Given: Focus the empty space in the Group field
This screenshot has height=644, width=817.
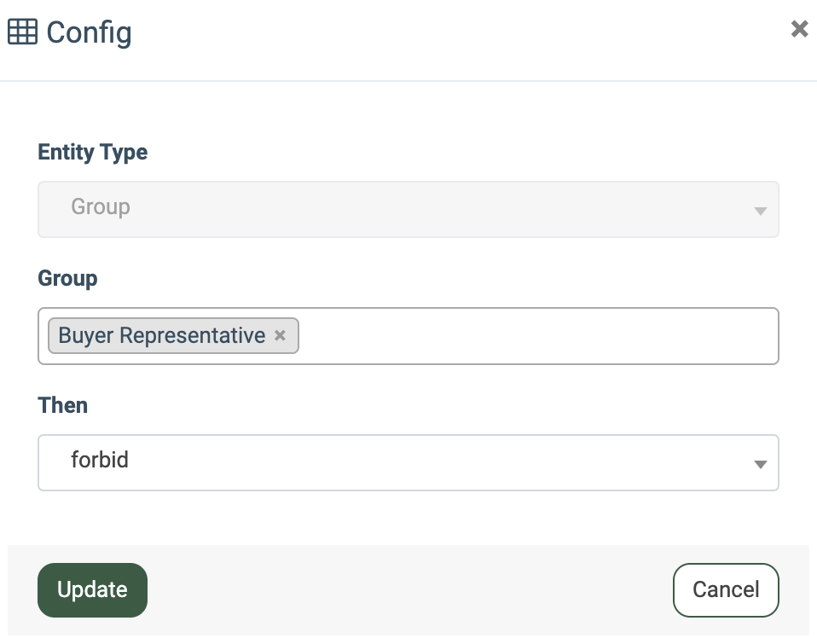Looking at the screenshot, I should pyautogui.click(x=537, y=336).
